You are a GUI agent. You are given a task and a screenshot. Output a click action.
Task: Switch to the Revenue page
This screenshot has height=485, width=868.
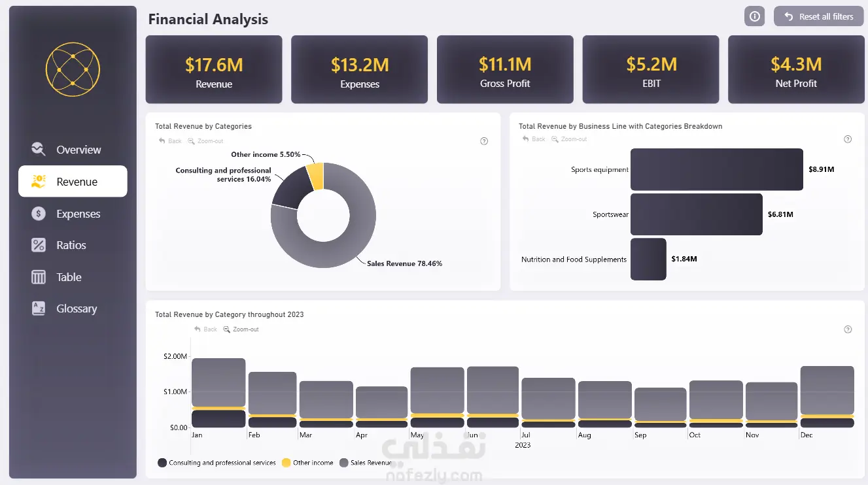73,181
